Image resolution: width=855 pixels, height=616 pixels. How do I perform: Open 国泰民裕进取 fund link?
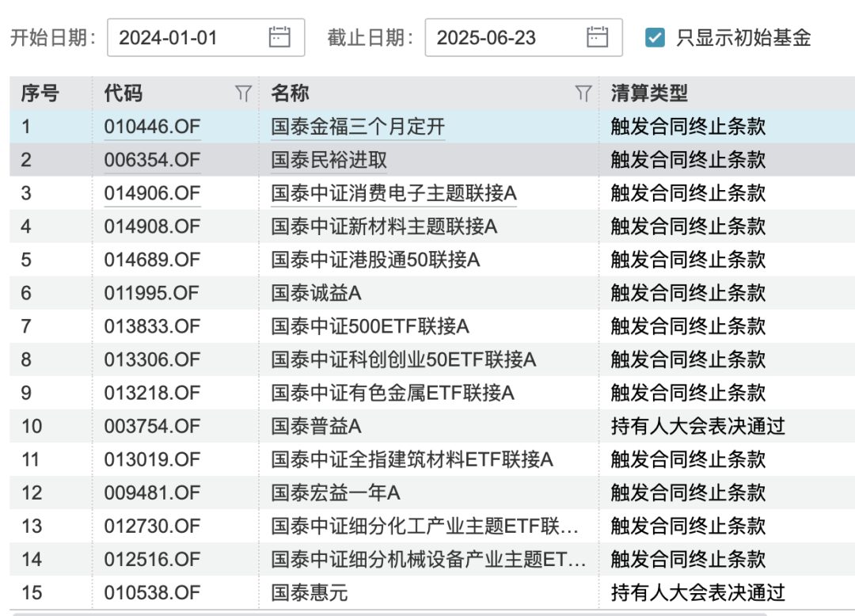tap(329, 160)
